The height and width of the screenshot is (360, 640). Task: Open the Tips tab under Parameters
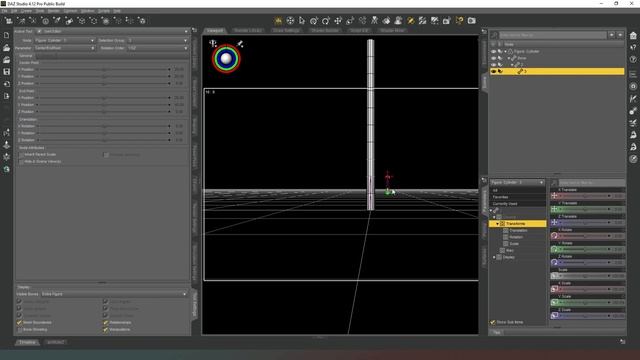pyautogui.click(x=497, y=332)
